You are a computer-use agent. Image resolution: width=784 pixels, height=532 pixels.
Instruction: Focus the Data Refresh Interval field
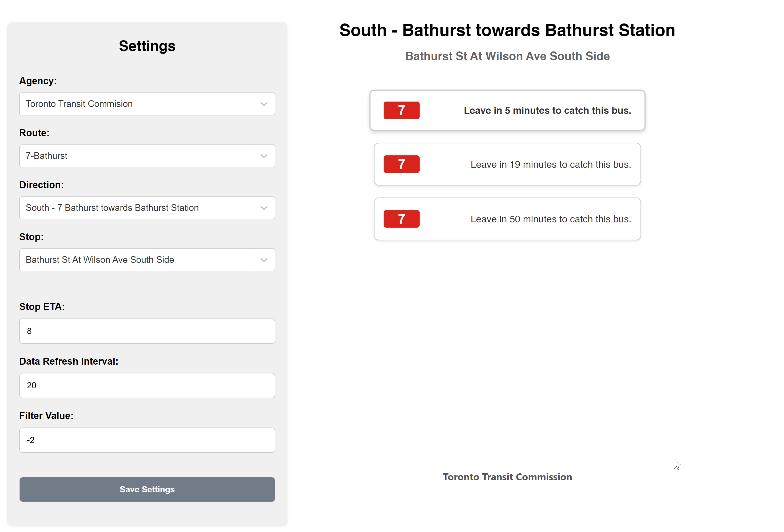(147, 385)
